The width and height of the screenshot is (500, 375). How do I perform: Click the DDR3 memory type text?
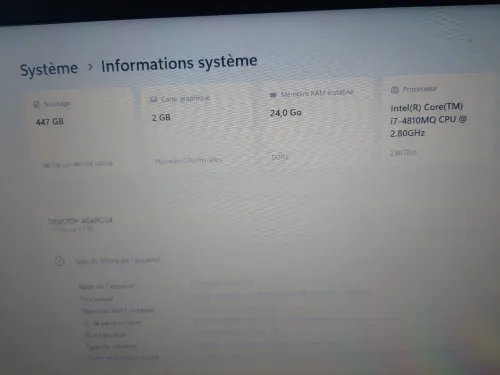pos(280,157)
